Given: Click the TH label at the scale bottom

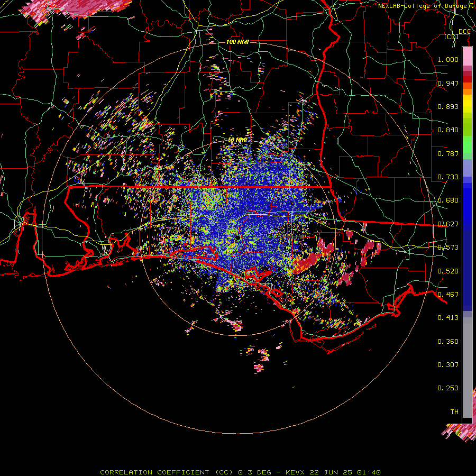Looking at the screenshot, I should [454, 411].
